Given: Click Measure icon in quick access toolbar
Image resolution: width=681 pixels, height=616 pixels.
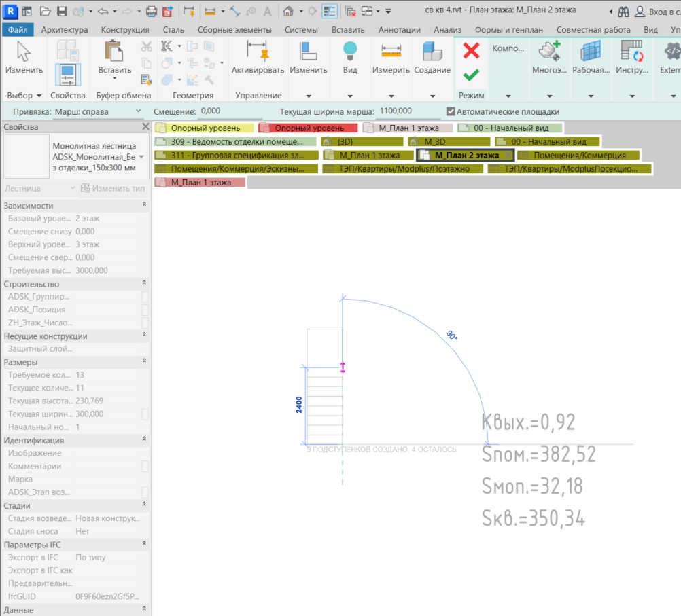Looking at the screenshot, I should pos(210,12).
